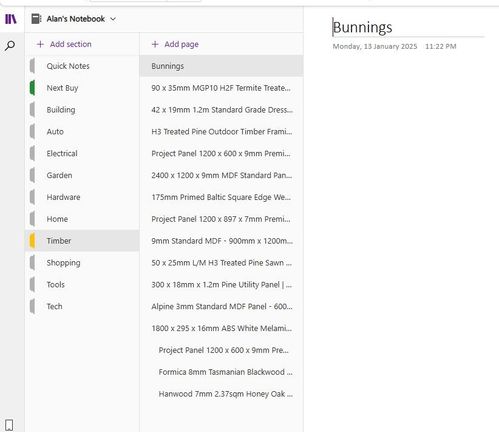Open page Project Panel 1200 x 897 x 7mm
The image size is (499, 432).
222,219
